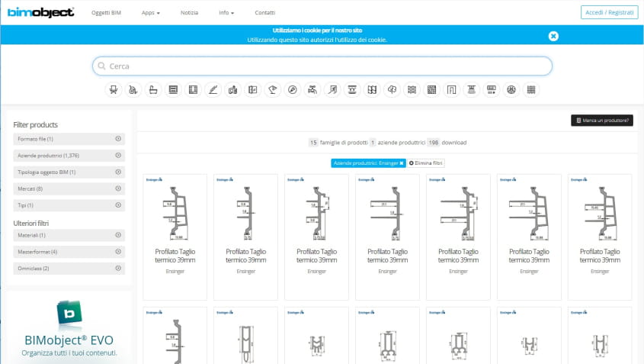Focus the Cerca search field

[322, 66]
